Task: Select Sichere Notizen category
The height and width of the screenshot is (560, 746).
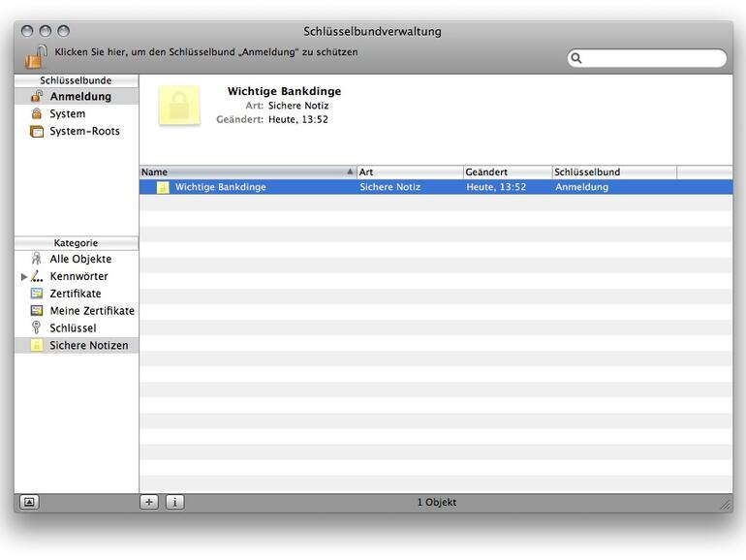Action: (x=88, y=346)
